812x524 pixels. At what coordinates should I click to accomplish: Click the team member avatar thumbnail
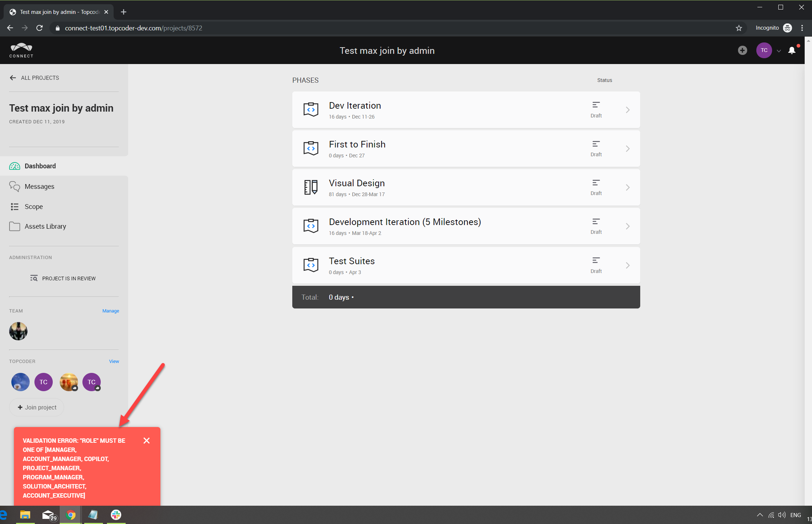18,331
